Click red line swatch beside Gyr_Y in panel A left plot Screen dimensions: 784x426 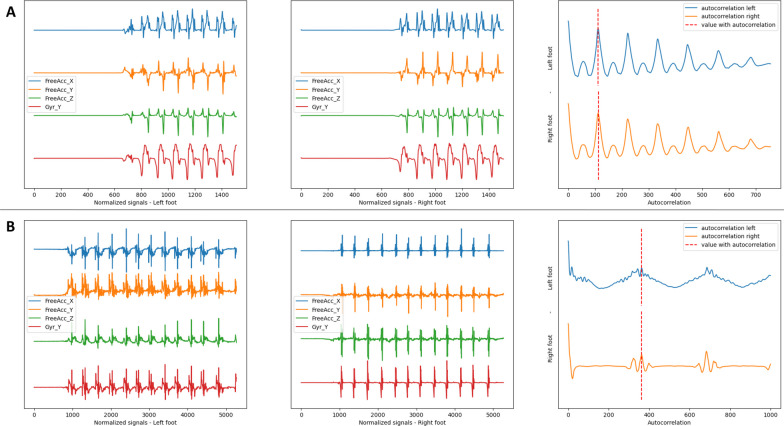click(x=34, y=107)
